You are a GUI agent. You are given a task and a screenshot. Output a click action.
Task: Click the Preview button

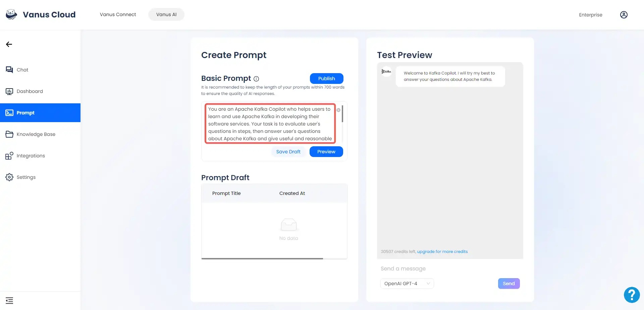(x=326, y=152)
